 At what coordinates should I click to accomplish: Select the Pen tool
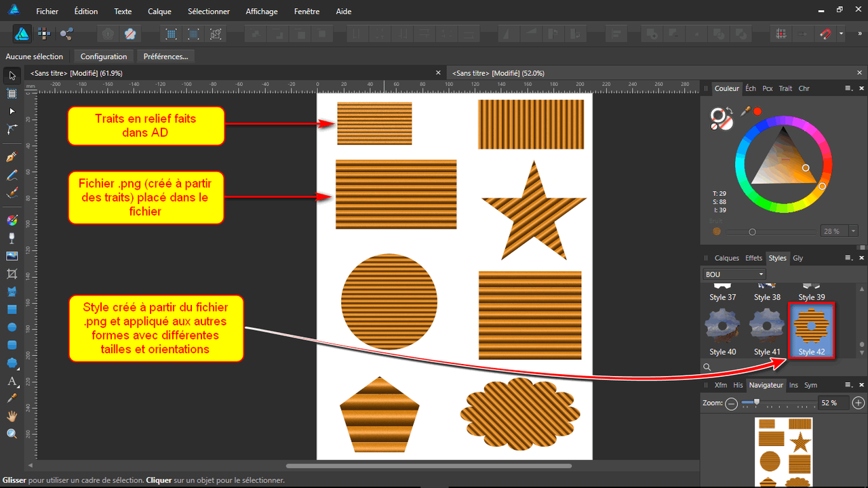[12, 157]
